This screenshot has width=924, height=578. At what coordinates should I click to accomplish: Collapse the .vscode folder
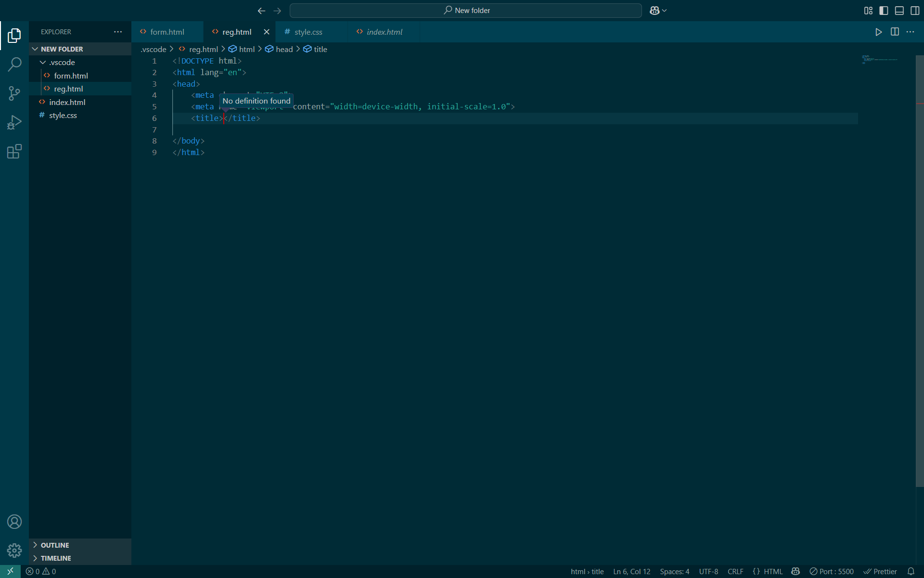coord(80,63)
